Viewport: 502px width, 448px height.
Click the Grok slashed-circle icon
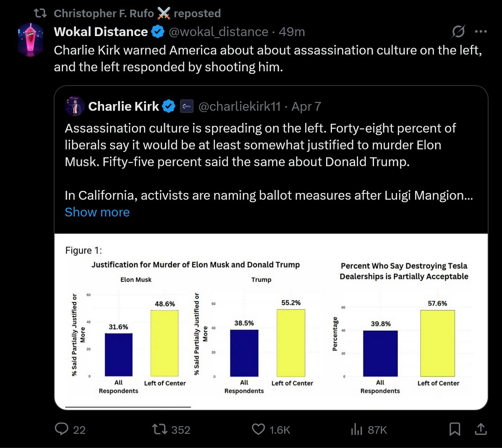tap(458, 31)
